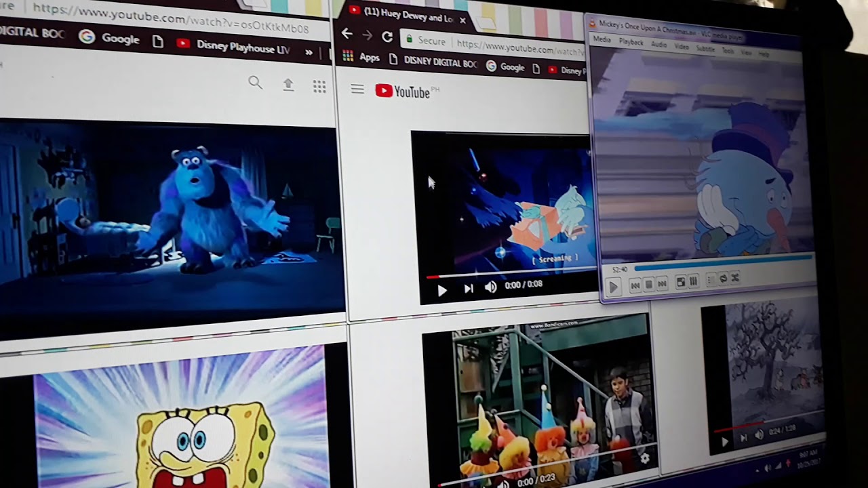868x488 pixels.
Task: Open the VLC Playback menu
Action: [631, 42]
